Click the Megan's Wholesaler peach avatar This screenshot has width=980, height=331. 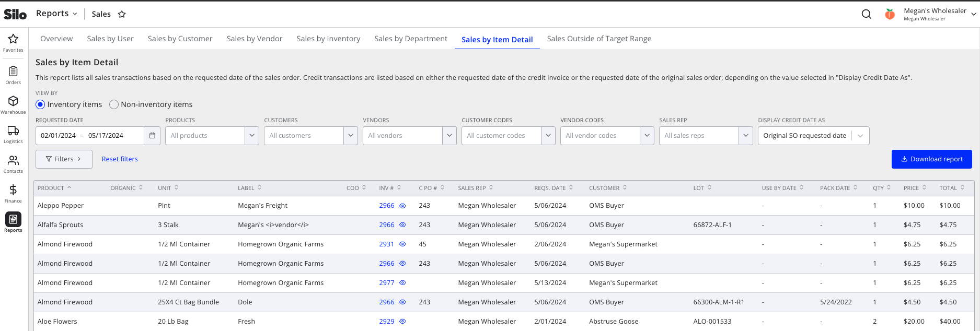click(890, 14)
